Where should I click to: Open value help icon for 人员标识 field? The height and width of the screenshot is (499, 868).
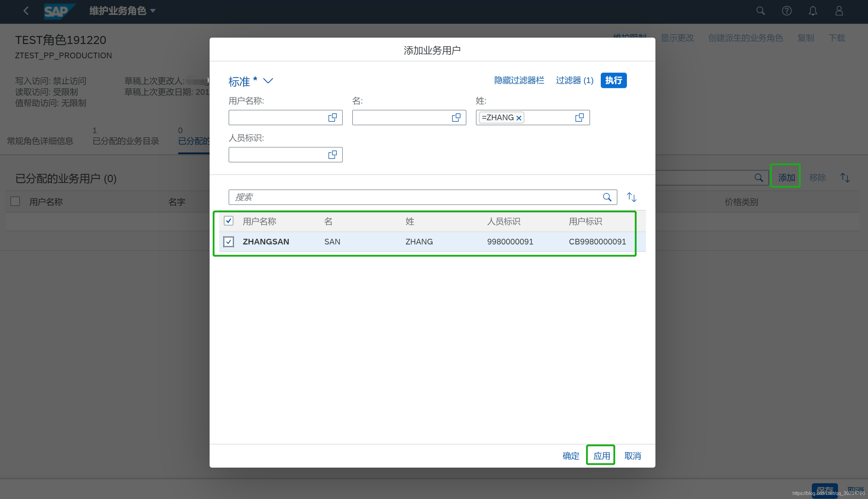(x=332, y=155)
